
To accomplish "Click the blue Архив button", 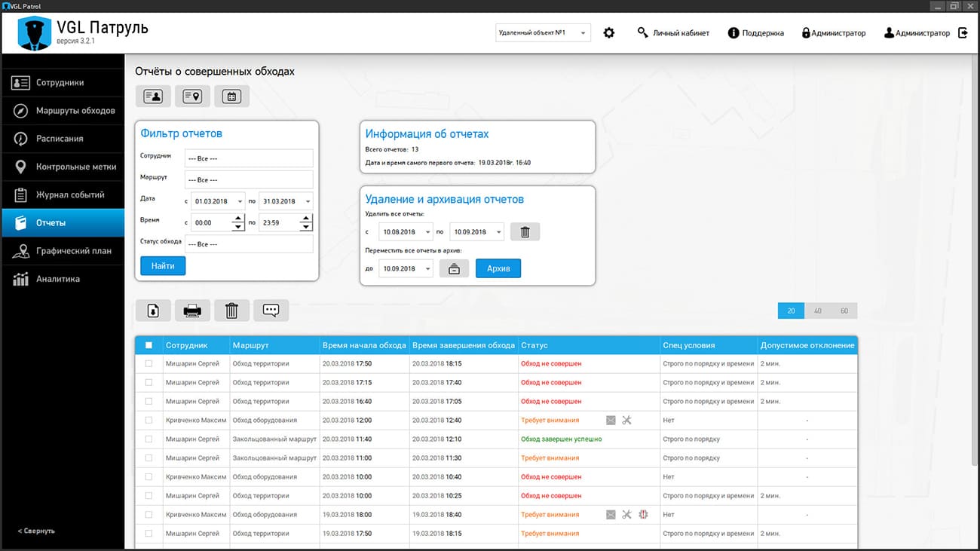I will (x=498, y=268).
